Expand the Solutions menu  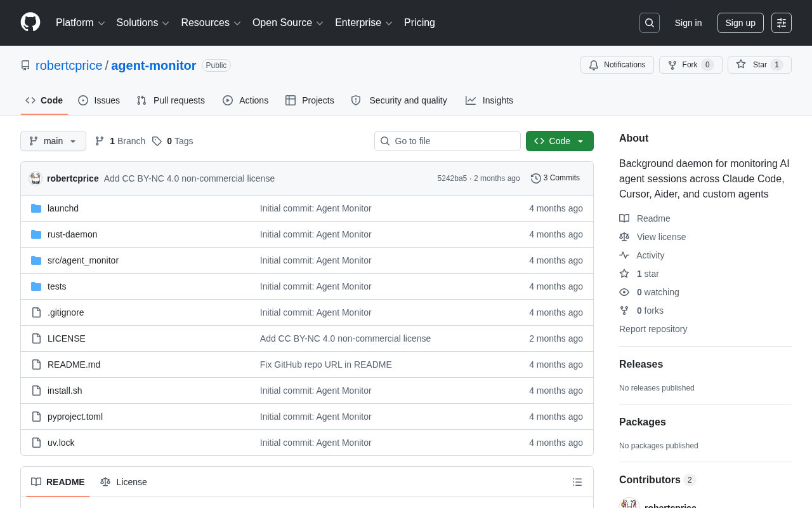pyautogui.click(x=143, y=23)
